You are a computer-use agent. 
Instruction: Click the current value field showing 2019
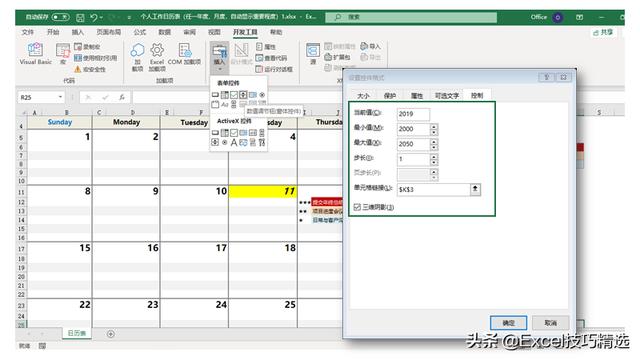[413, 114]
